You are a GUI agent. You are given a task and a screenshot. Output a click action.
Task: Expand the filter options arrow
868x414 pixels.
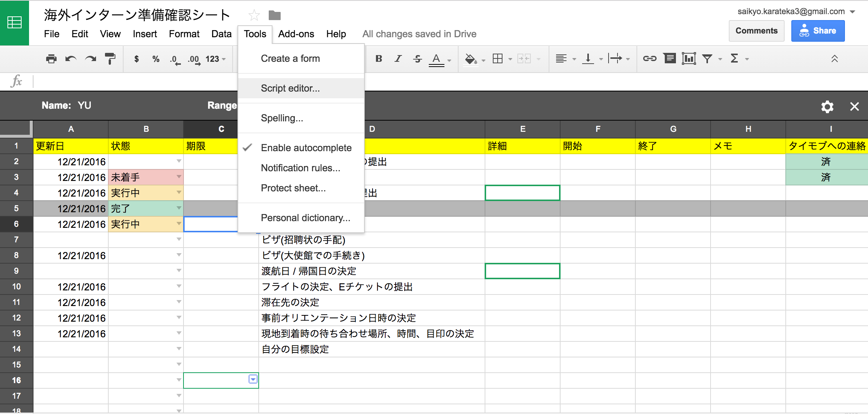coord(720,59)
